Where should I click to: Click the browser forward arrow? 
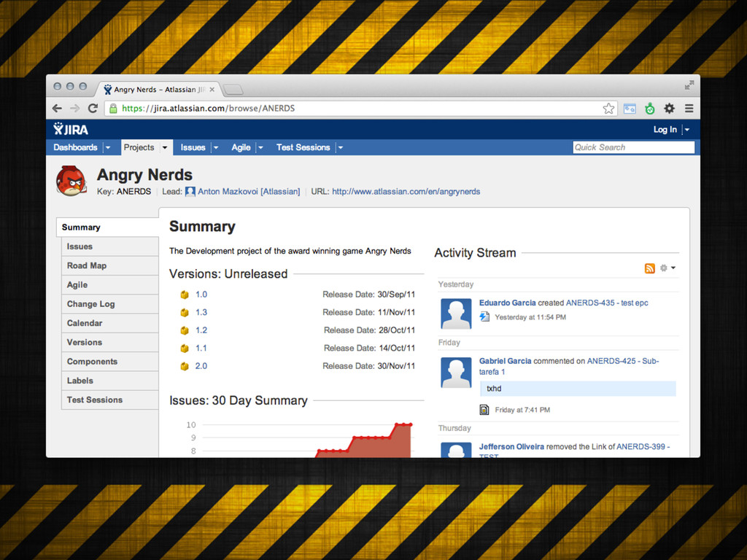75,109
